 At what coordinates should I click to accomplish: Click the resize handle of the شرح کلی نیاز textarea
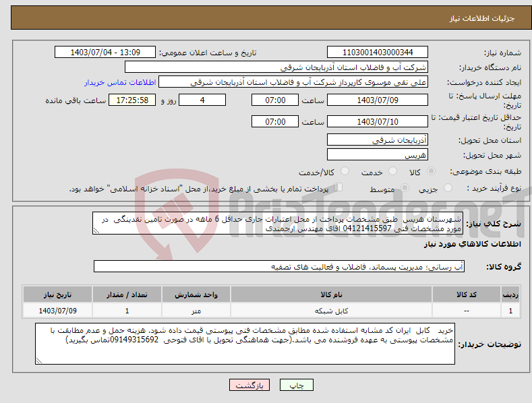pos(96,230)
